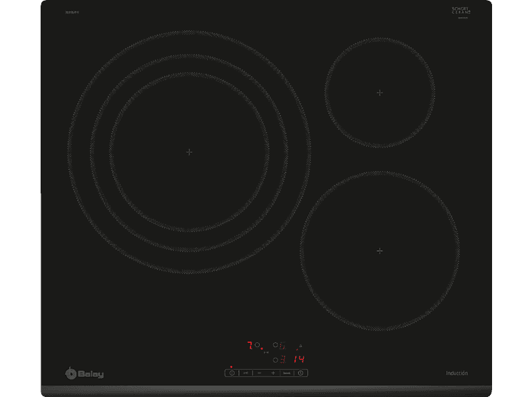Tap the child lock key icon

click(246, 373)
